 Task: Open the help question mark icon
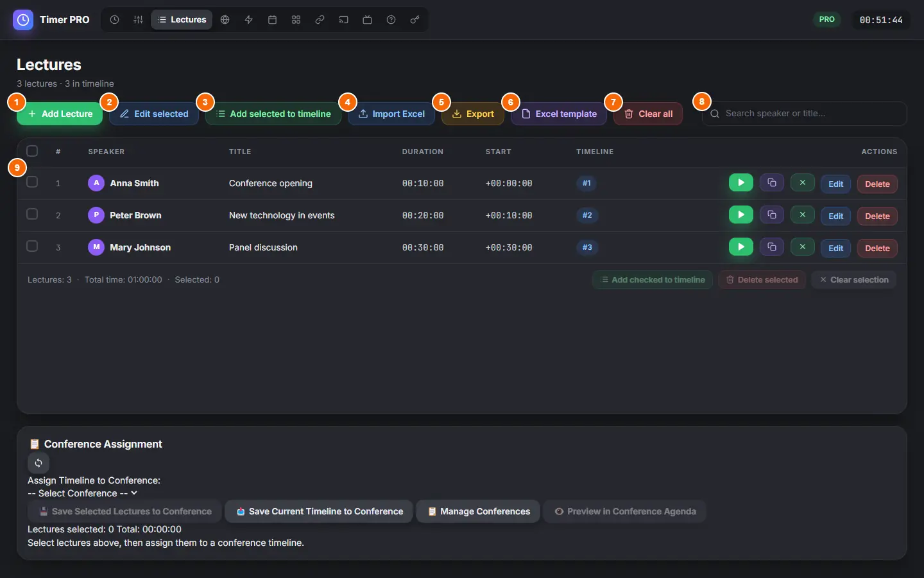(x=391, y=20)
